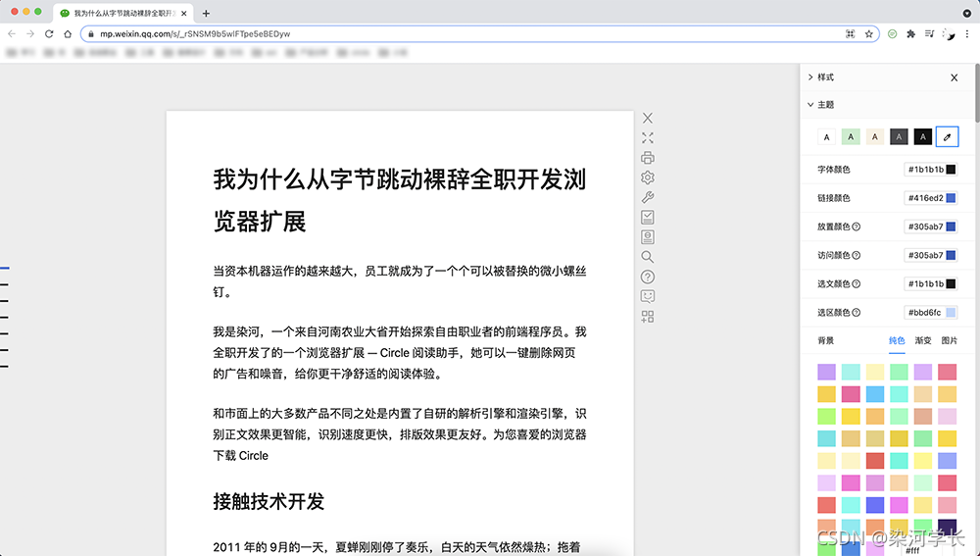This screenshot has width=980, height=556.
Task: Close the Circle reader view with the X icon
Action: pos(648,118)
